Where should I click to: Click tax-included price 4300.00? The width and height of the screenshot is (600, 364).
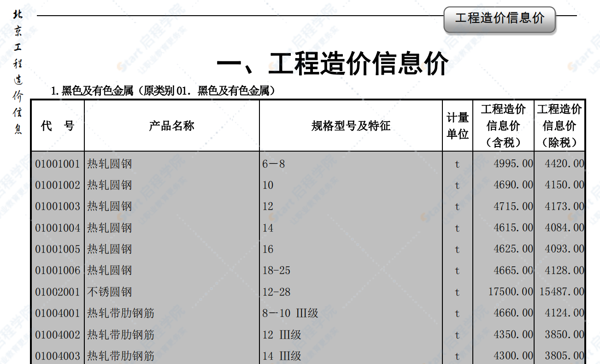[513, 356]
